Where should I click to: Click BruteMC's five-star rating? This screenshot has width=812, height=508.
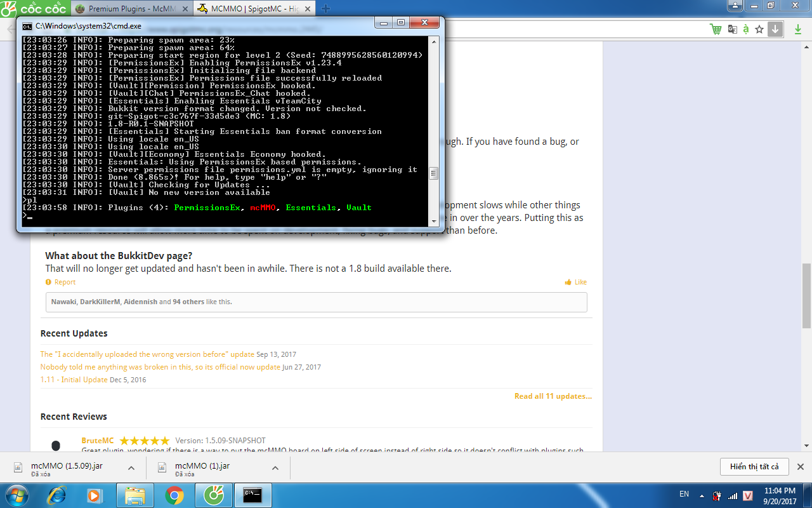(145, 441)
